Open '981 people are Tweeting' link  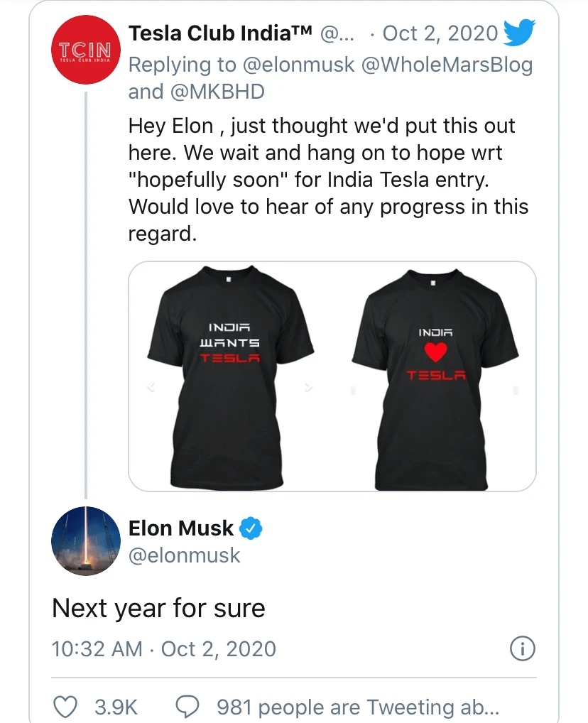[x=358, y=707]
